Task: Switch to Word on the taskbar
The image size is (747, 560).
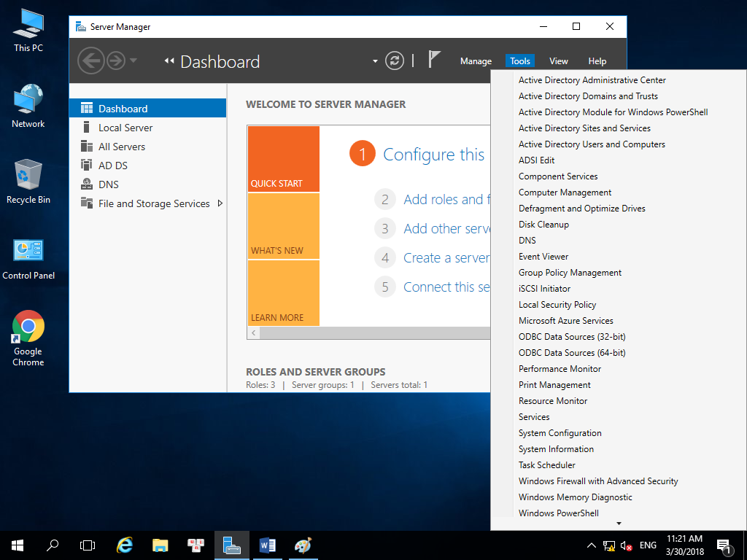Action: click(x=267, y=545)
